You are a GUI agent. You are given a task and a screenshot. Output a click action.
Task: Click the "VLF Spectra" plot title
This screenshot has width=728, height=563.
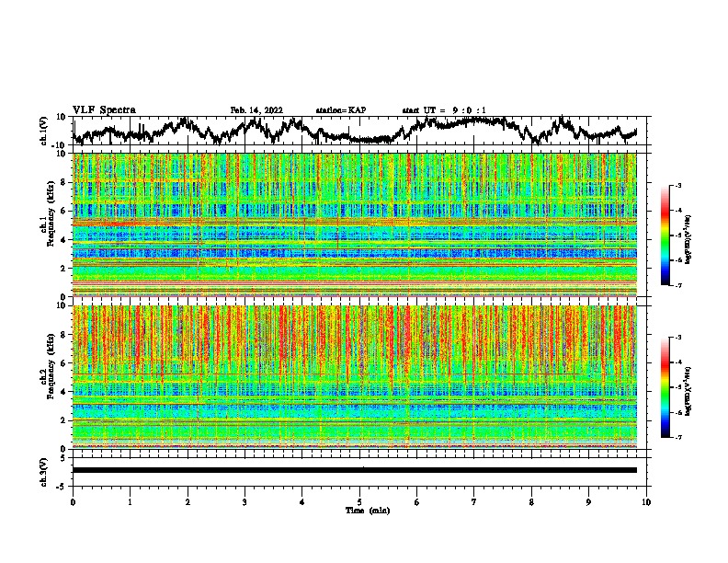pos(104,110)
